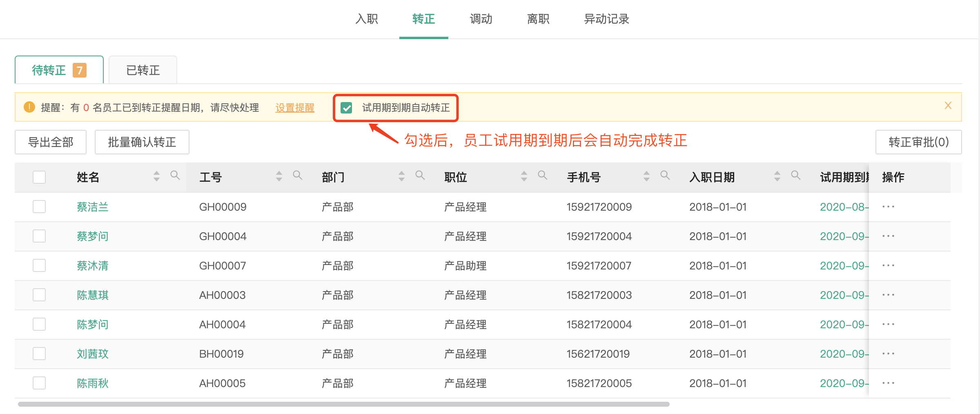Click the horizontal scrollbar below the table
The height and width of the screenshot is (414, 980).
pos(344,404)
